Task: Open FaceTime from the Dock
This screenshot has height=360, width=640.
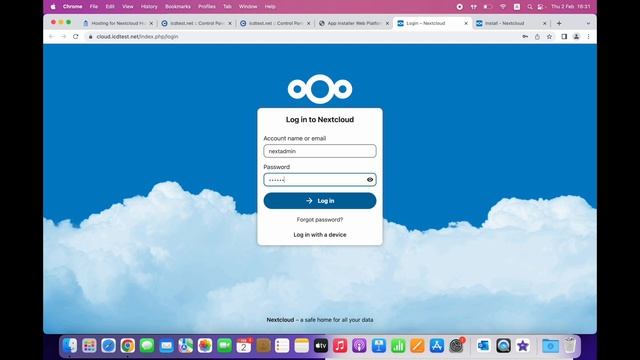Action: coord(224,346)
